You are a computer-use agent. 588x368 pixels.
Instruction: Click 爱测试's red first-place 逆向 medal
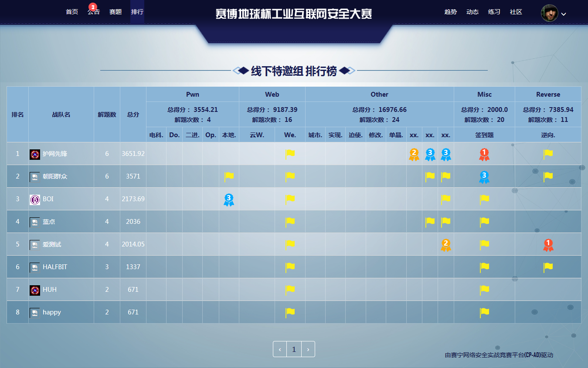548,245
